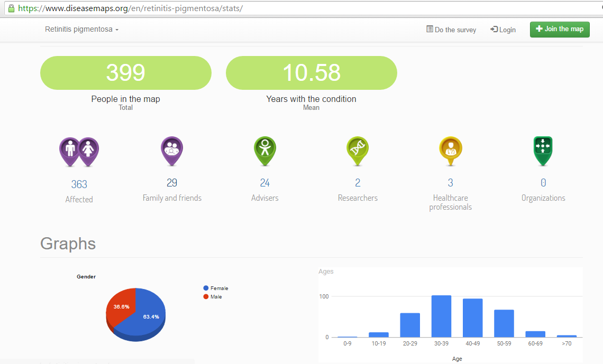The image size is (603, 364).
Task: Click the 10-19 age bar
Action: (x=379, y=335)
